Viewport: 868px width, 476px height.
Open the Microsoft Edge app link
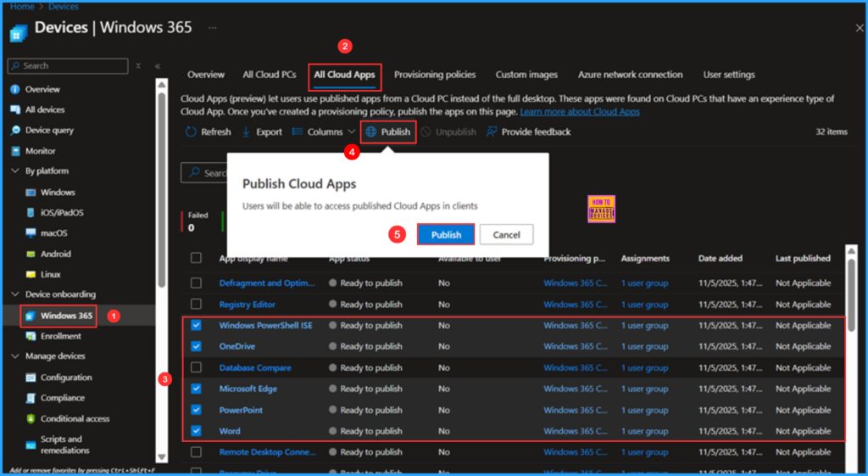tap(248, 389)
